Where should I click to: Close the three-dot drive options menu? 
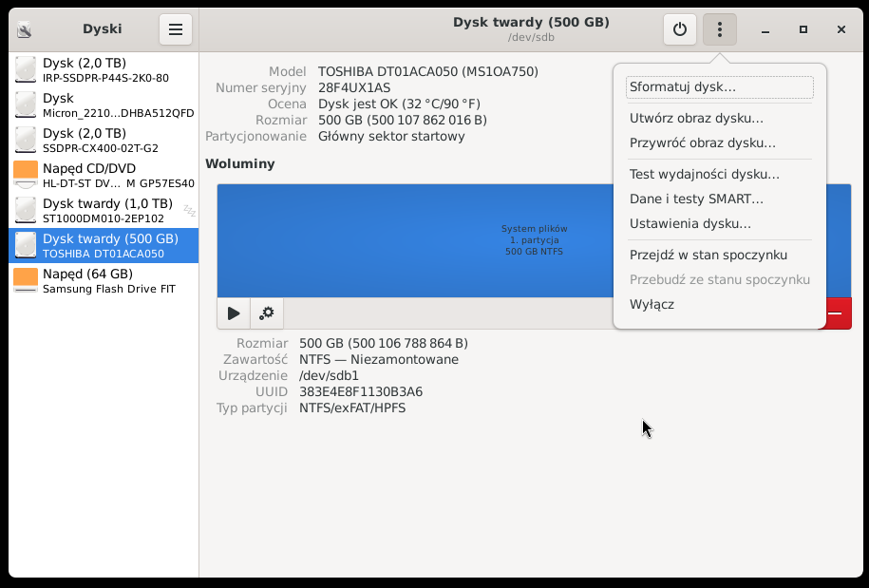(x=719, y=29)
